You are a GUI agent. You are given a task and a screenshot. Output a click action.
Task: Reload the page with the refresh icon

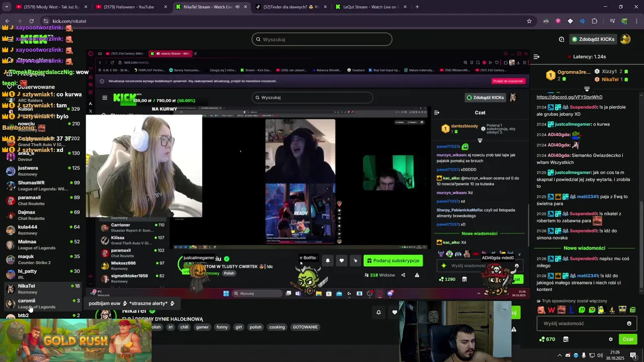[31, 21]
